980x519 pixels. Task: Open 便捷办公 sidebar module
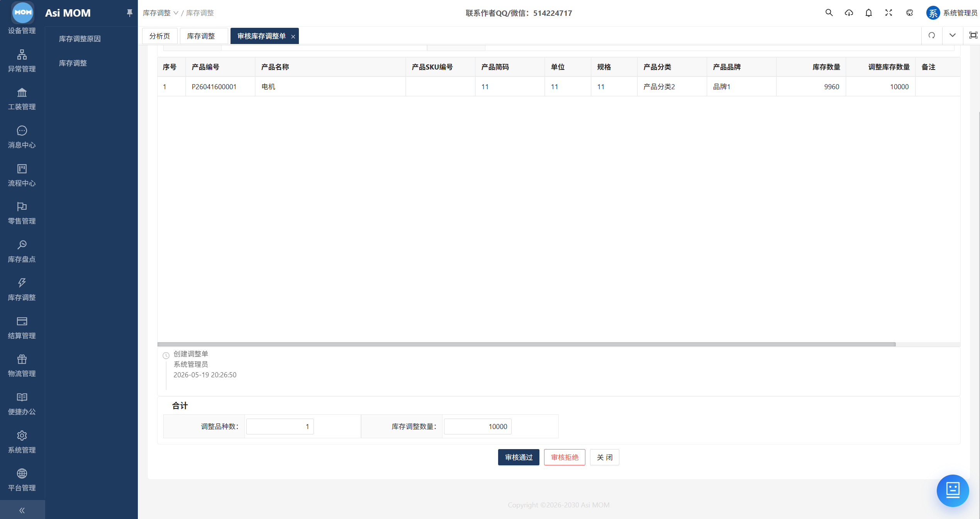(22, 404)
